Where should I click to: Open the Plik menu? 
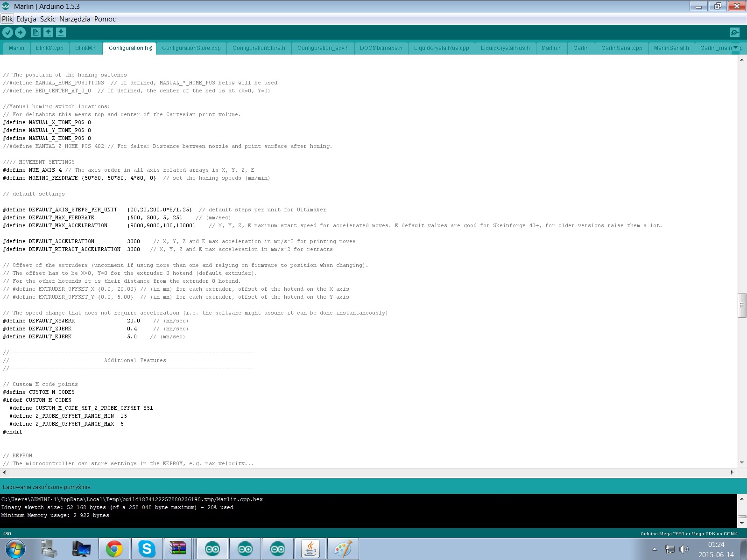click(7, 19)
